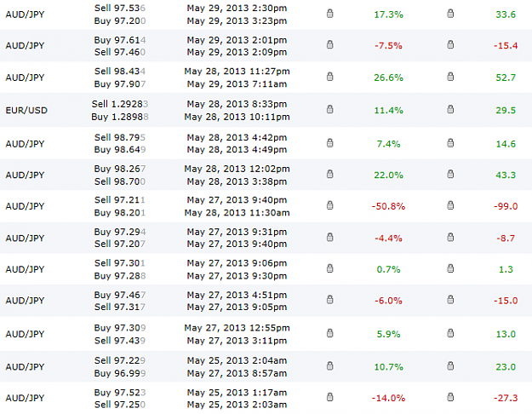Select the 11.4% return value
The image size is (532, 414).
388,111
